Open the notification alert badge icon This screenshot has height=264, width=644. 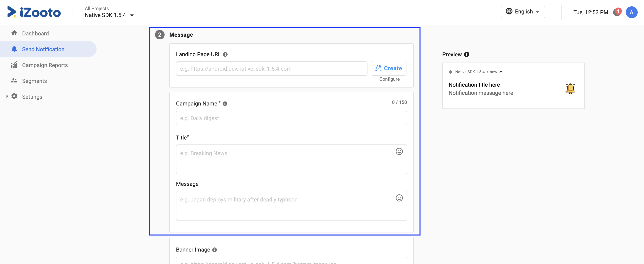pyautogui.click(x=617, y=12)
